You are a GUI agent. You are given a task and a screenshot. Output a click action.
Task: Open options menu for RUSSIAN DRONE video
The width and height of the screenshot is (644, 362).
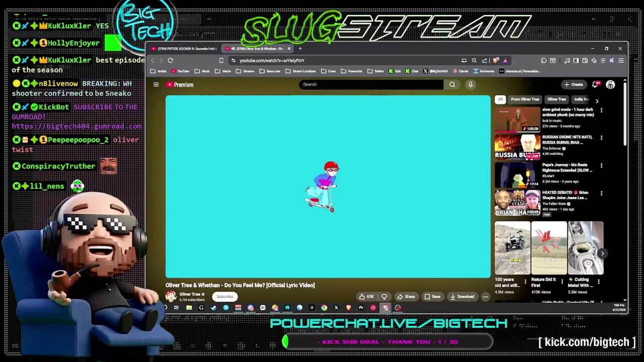coord(601,138)
